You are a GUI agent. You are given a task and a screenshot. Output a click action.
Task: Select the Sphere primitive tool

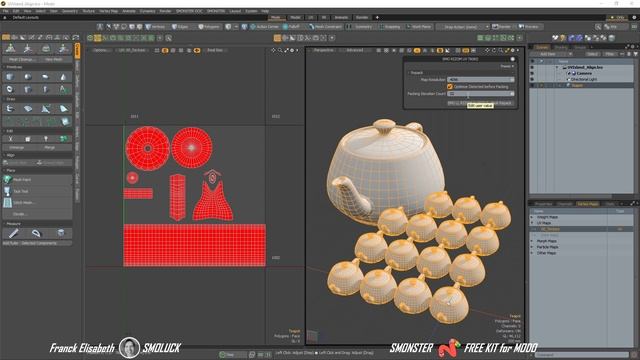(28, 77)
